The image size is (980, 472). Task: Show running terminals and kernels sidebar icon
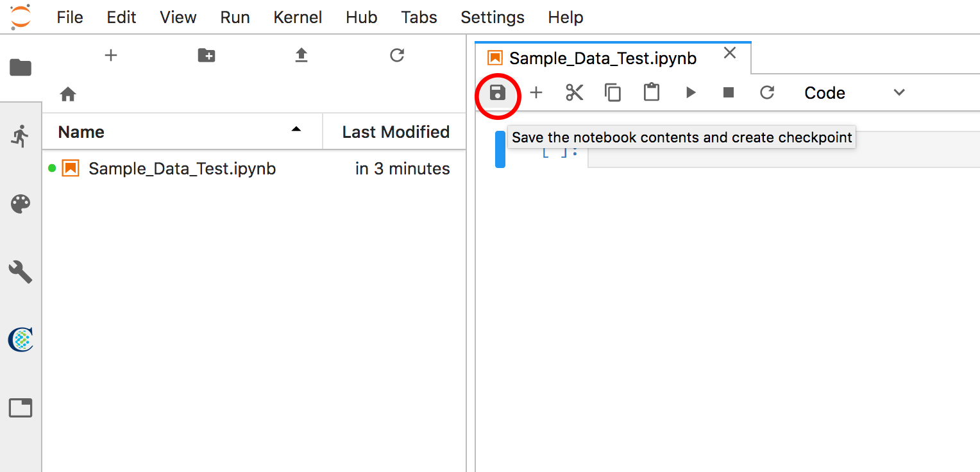point(21,135)
